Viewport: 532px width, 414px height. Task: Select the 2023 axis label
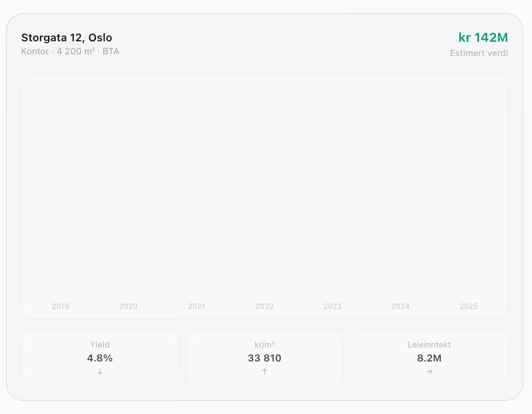[332, 307]
